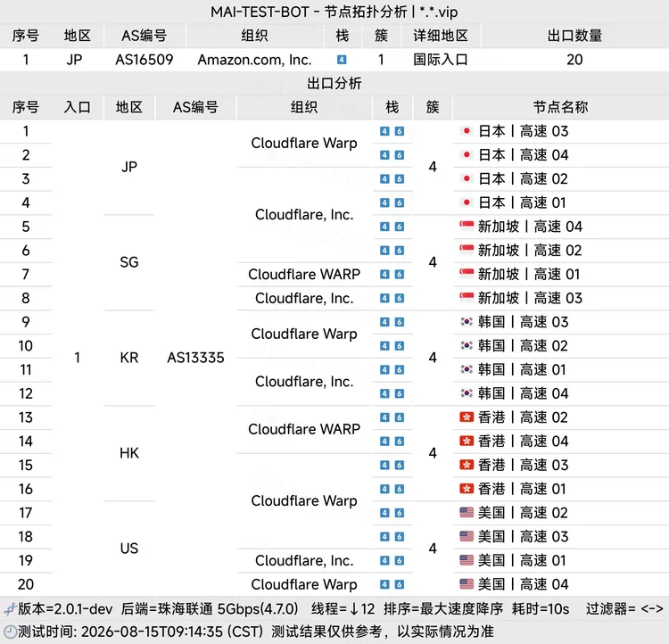The height and width of the screenshot is (644, 669).
Task: Click the IPv4 badge in the Amazon.com entry row
Action: click(342, 60)
